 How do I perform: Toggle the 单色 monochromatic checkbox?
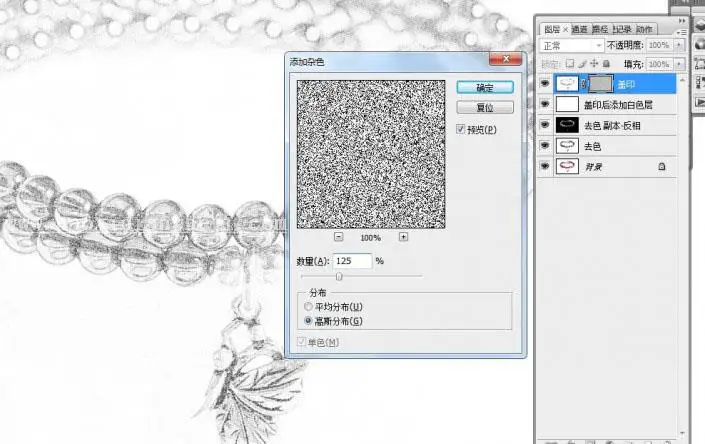click(x=301, y=342)
